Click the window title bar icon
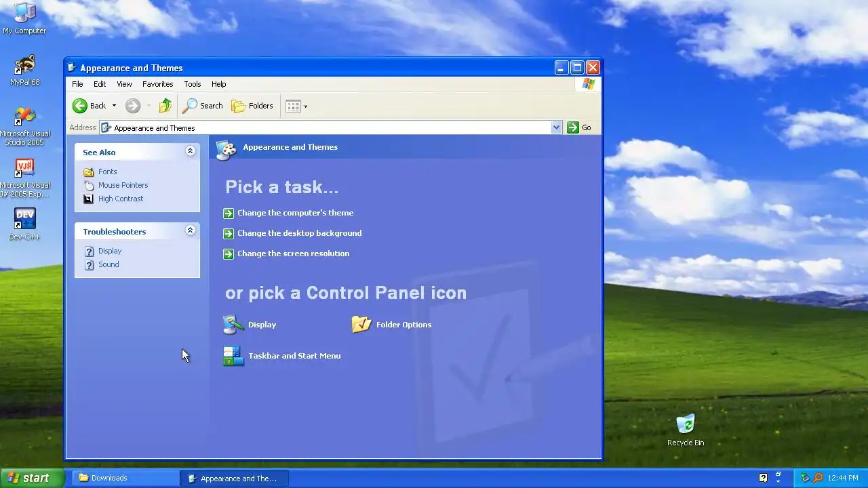 pyautogui.click(x=72, y=68)
